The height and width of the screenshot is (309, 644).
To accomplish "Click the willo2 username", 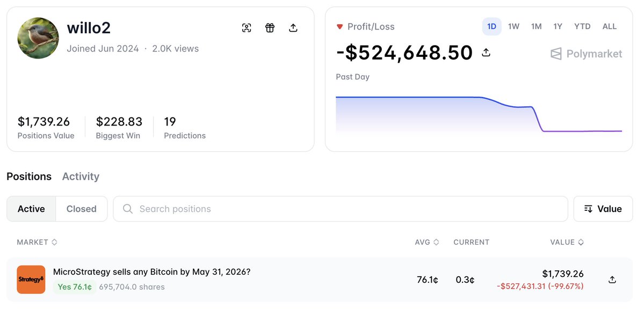I will pos(89,28).
